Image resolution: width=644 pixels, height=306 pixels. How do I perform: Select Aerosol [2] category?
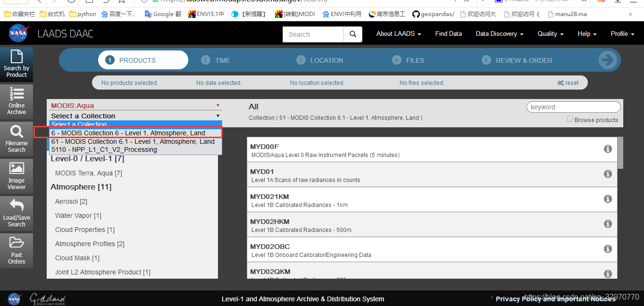point(71,201)
